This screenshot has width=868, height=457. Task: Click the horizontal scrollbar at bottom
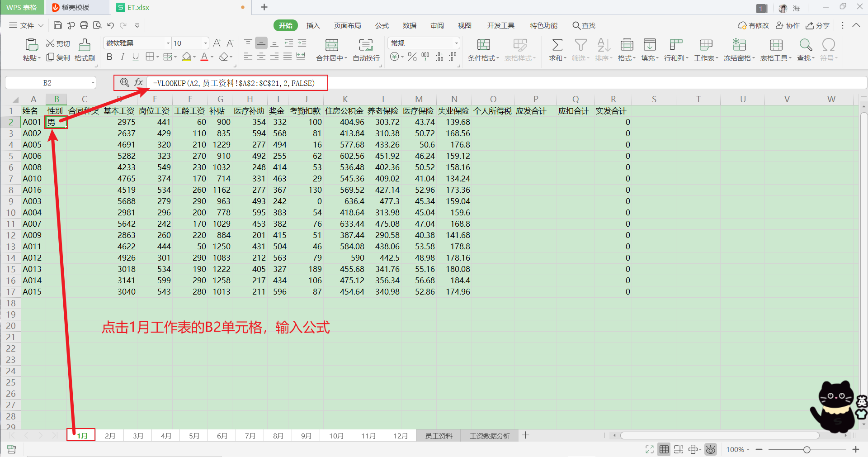(x=720, y=435)
